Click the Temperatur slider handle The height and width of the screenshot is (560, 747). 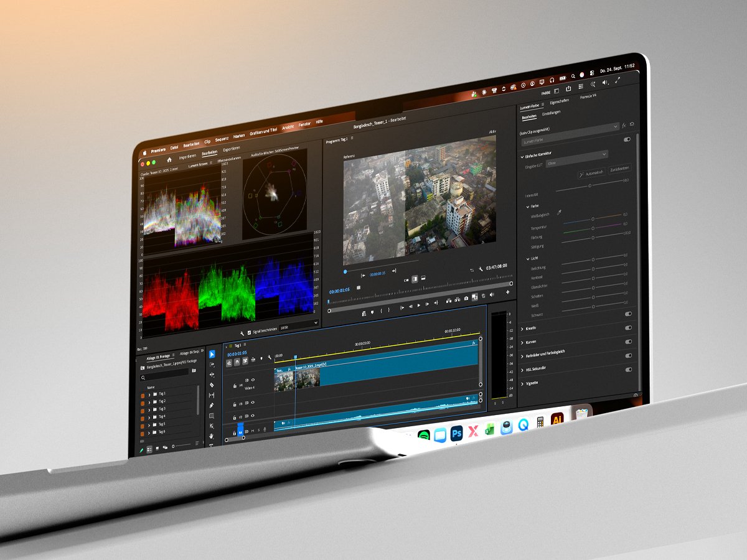[x=593, y=218]
